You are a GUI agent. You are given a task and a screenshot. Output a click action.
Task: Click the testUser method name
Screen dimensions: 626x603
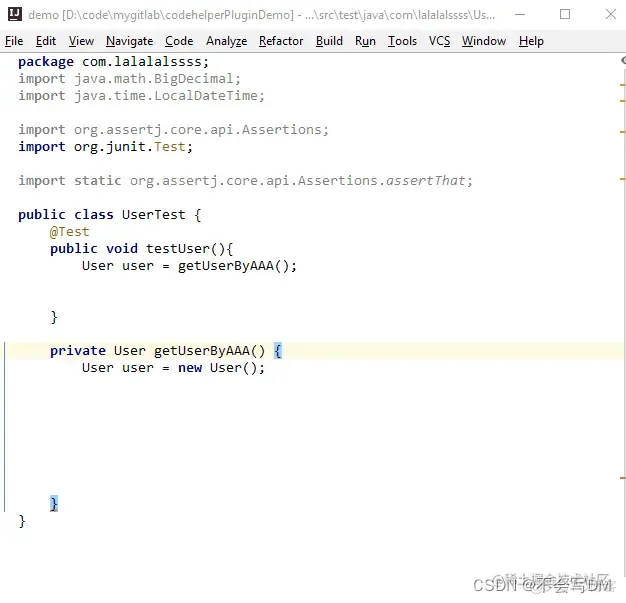click(178, 249)
